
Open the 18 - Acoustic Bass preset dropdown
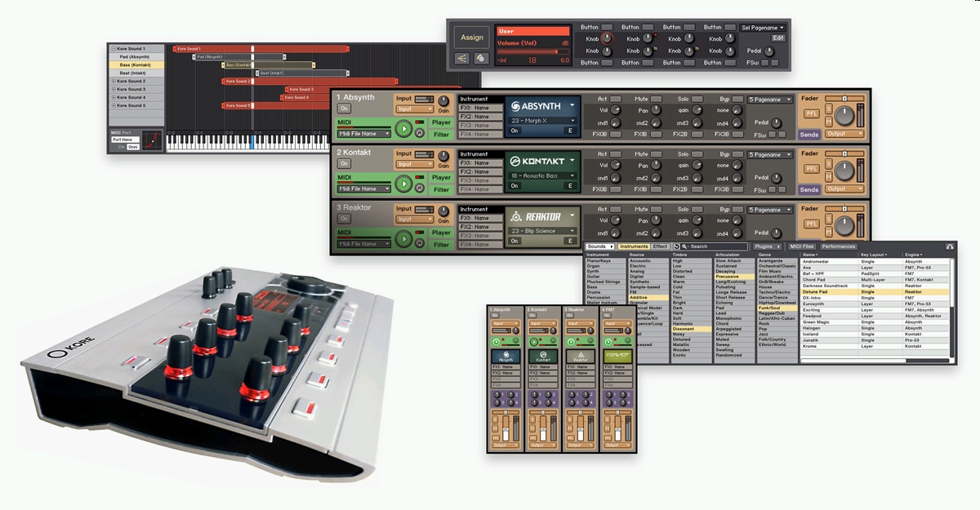[x=542, y=175]
